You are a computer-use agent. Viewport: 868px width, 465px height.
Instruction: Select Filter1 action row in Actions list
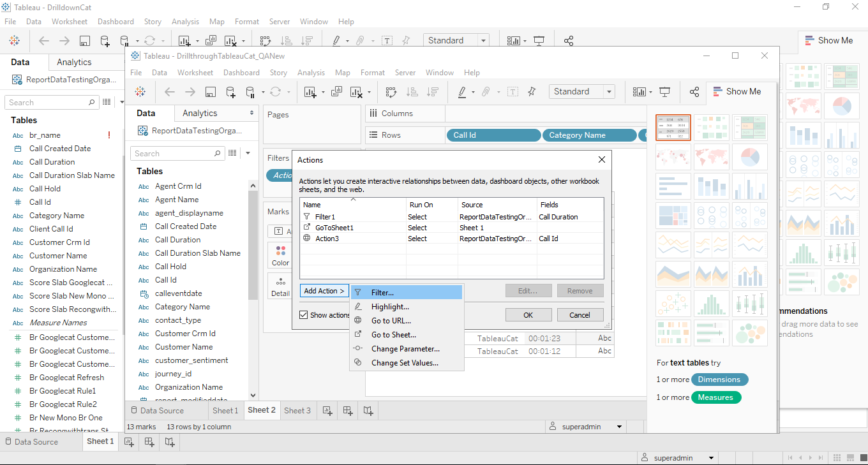point(452,217)
